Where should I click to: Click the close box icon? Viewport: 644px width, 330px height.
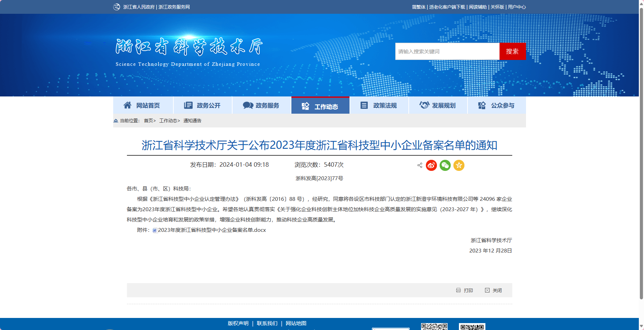point(487,290)
